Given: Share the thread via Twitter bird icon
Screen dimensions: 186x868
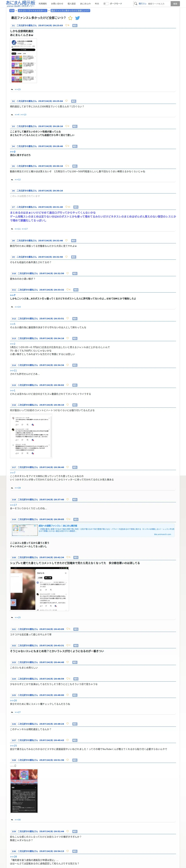Looking at the screenshot, I should [x=78, y=18].
